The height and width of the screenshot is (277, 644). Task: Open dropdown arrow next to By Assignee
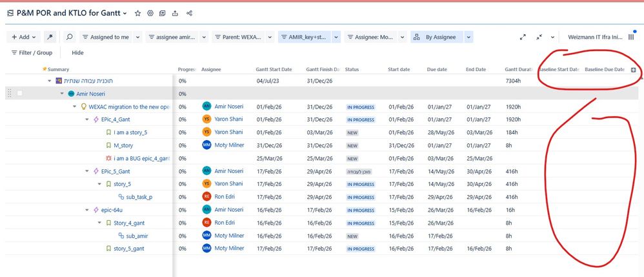[x=468, y=37]
